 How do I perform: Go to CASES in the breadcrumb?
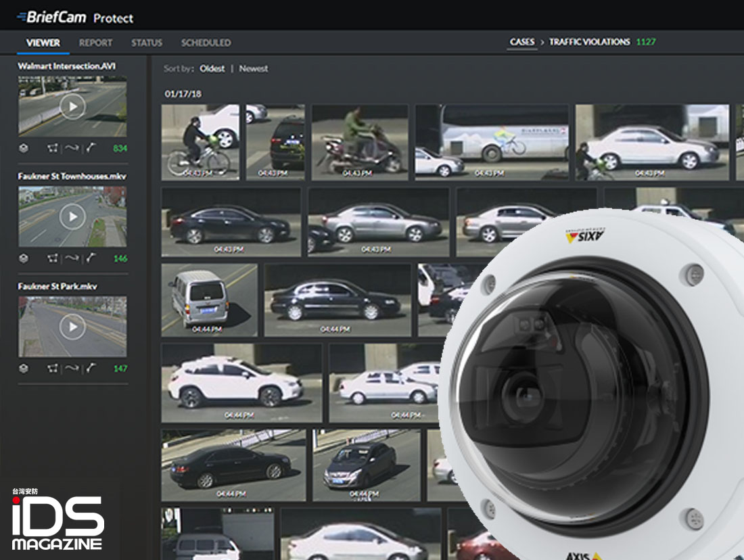pos(522,42)
